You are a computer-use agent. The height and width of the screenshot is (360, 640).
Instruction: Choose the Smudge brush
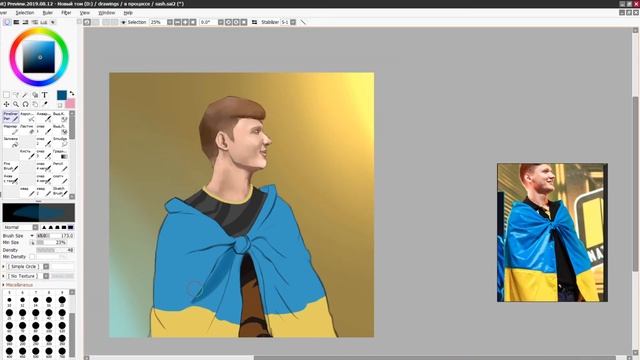coord(60,142)
